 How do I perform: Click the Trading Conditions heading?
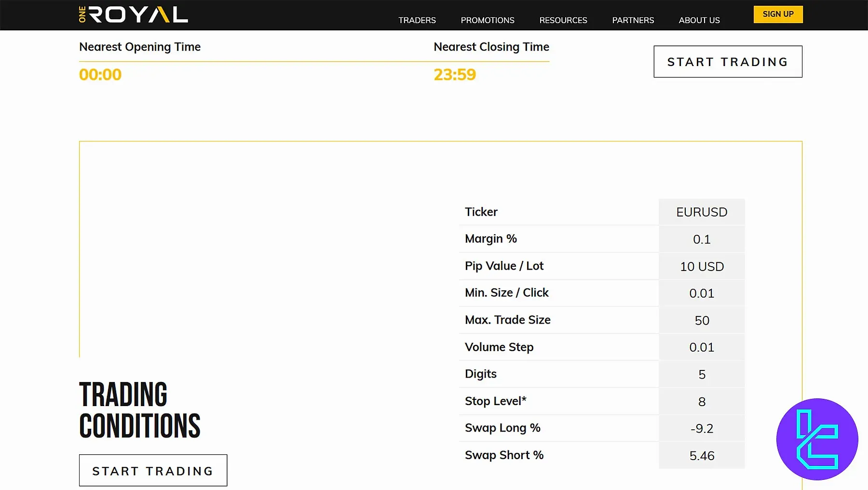[x=139, y=410]
